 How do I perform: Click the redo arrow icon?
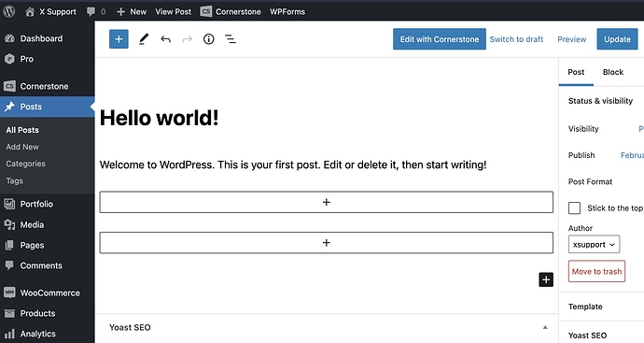coord(188,39)
